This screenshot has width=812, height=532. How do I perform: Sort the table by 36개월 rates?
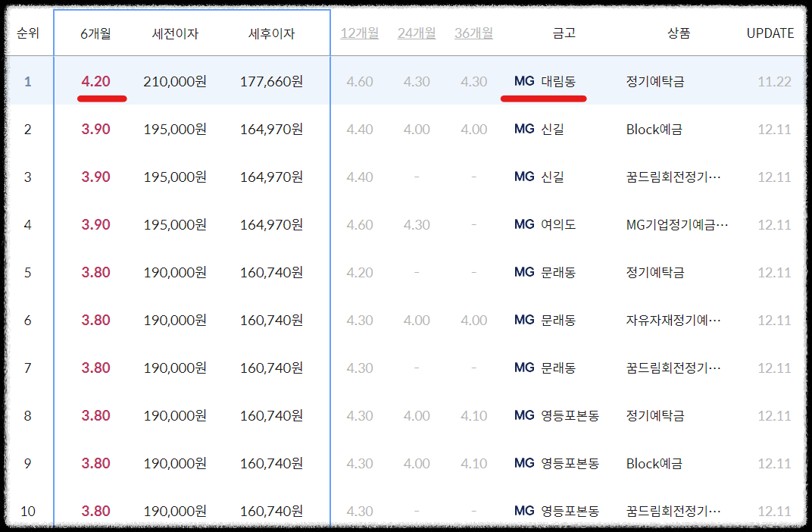pyautogui.click(x=473, y=33)
